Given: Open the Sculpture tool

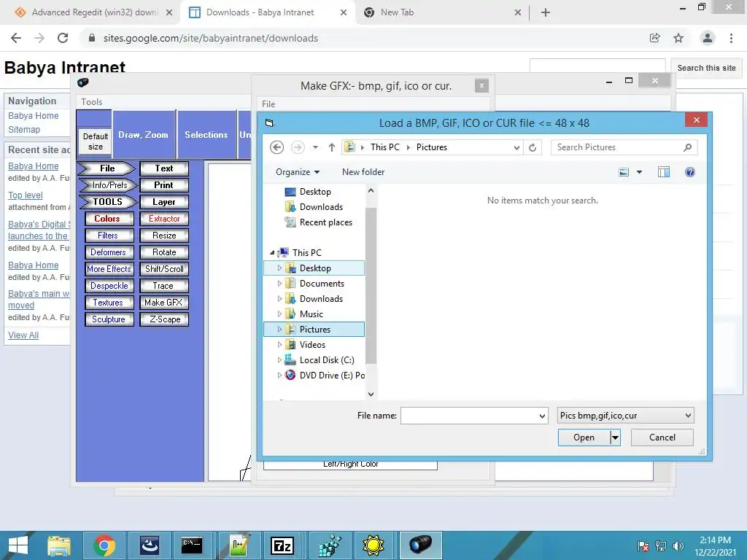Looking at the screenshot, I should [x=109, y=319].
